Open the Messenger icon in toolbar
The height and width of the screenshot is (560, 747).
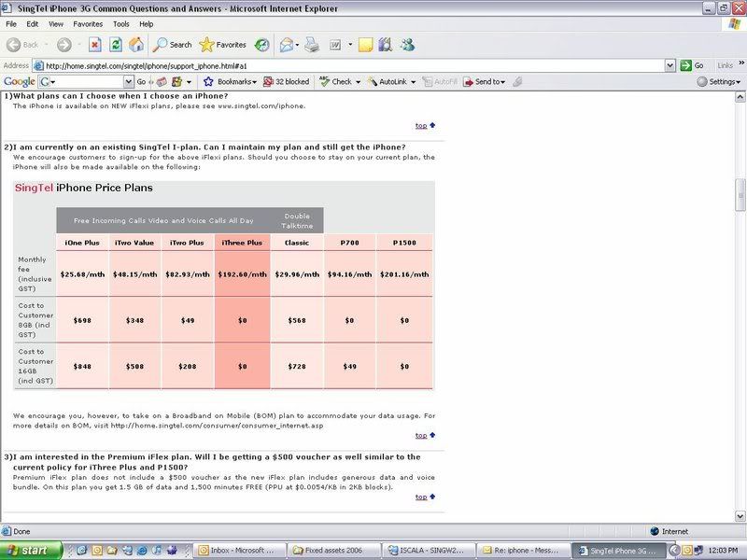[x=408, y=44]
